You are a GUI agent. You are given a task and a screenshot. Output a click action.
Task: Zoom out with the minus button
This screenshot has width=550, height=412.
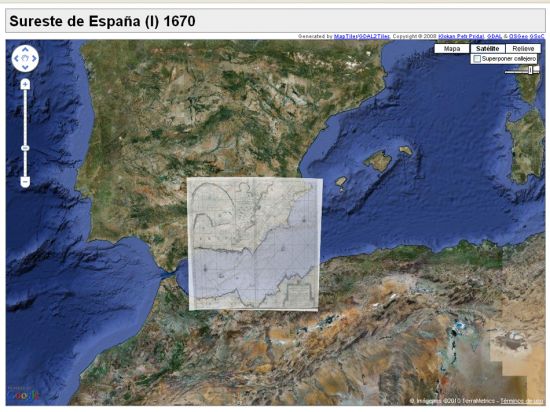(25, 182)
